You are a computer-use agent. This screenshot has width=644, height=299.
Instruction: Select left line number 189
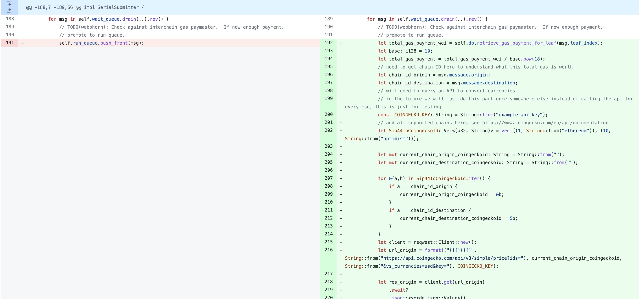point(10,27)
